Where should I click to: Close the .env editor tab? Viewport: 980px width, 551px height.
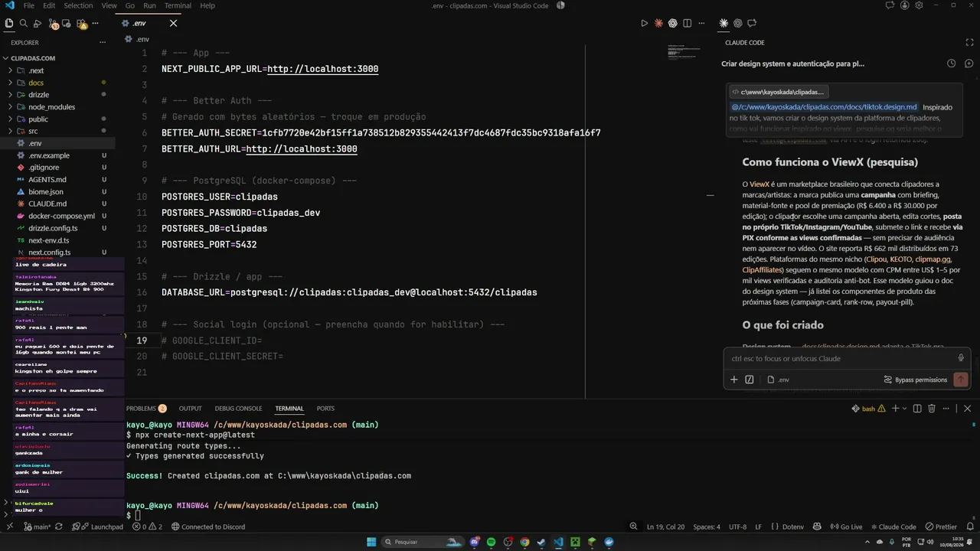[x=173, y=23]
